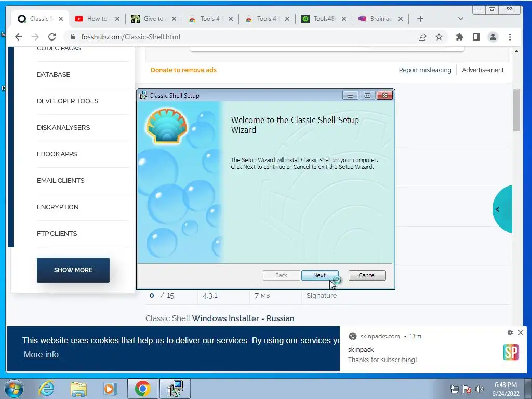532x399 pixels.
Task: Select the '7 MB' file size text
Action: coord(262,296)
